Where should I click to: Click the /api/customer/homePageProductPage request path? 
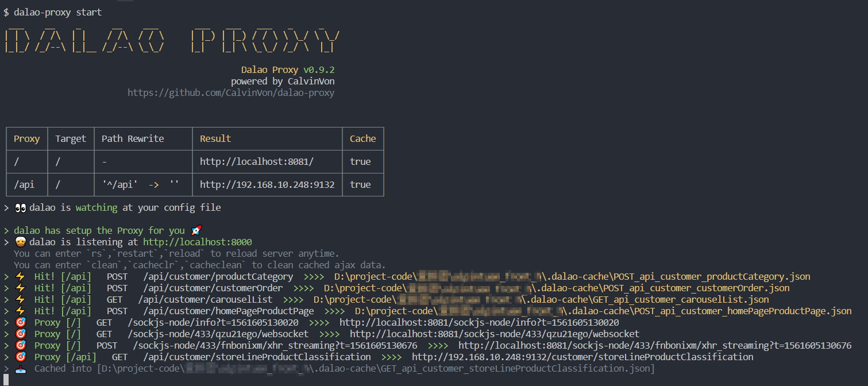pos(229,311)
